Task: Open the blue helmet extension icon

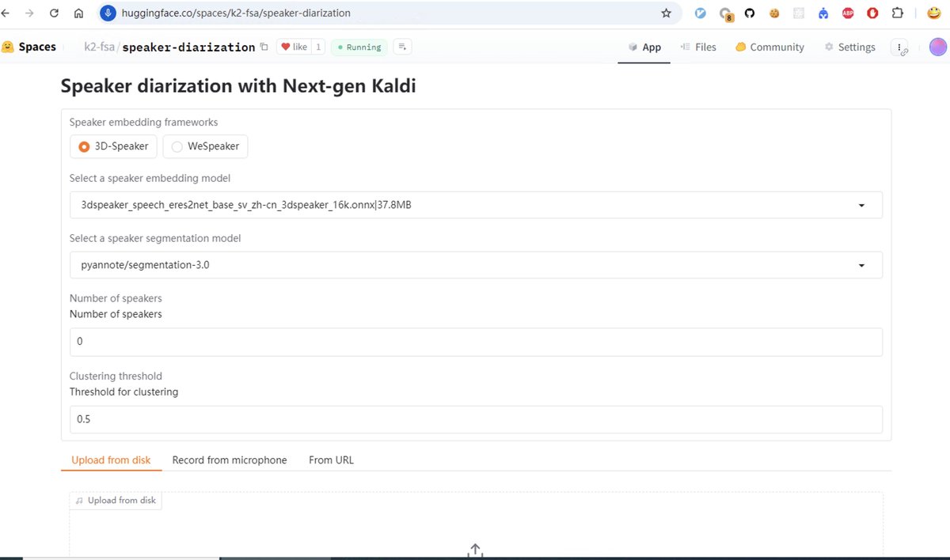Action: click(823, 13)
